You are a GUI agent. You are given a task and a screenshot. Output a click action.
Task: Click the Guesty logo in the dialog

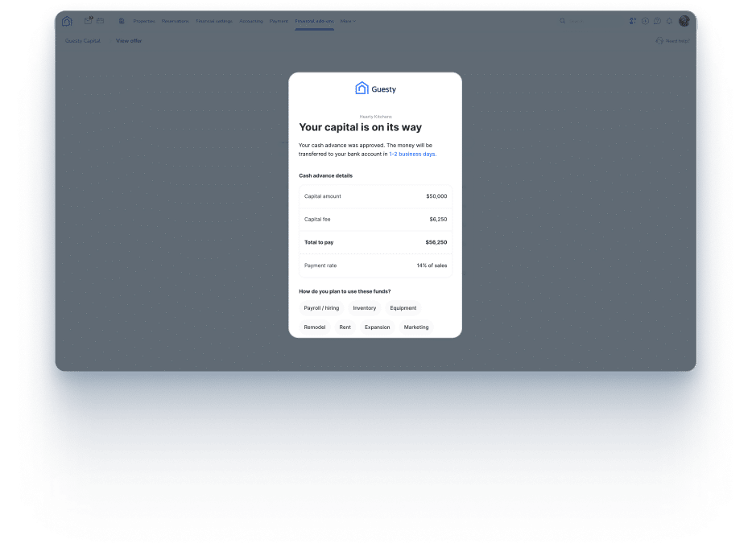point(375,89)
